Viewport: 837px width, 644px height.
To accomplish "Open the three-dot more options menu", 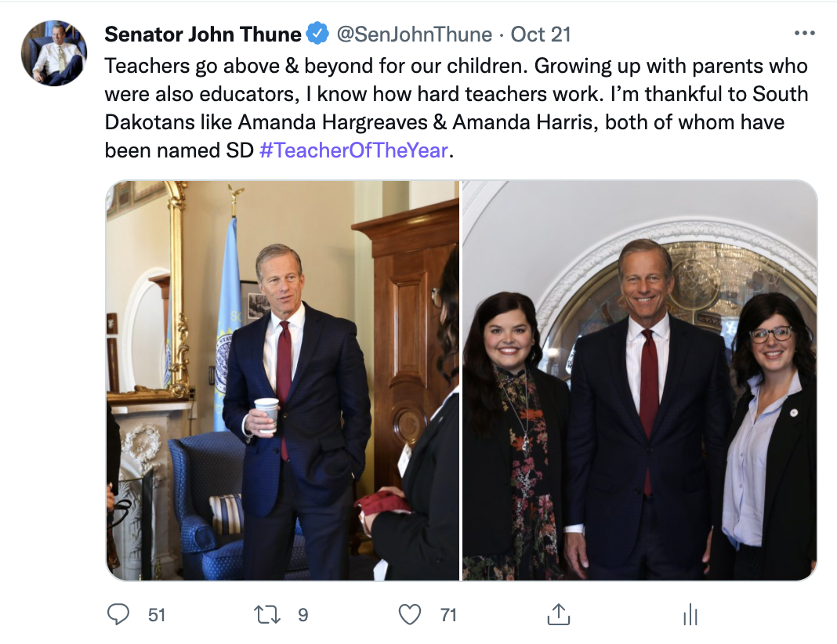I will click(804, 33).
